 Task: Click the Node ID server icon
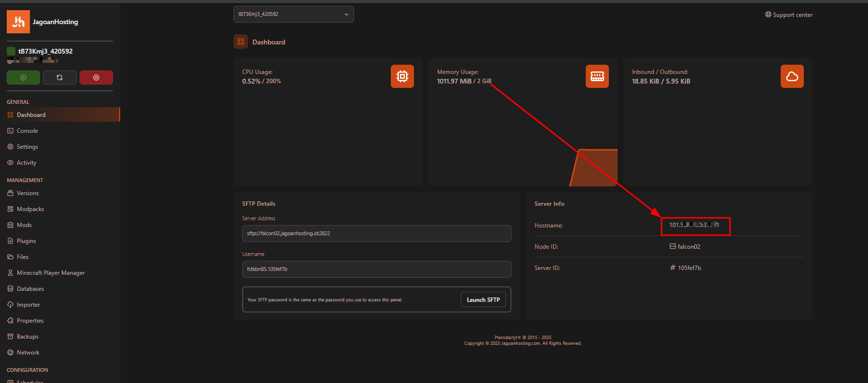point(673,246)
